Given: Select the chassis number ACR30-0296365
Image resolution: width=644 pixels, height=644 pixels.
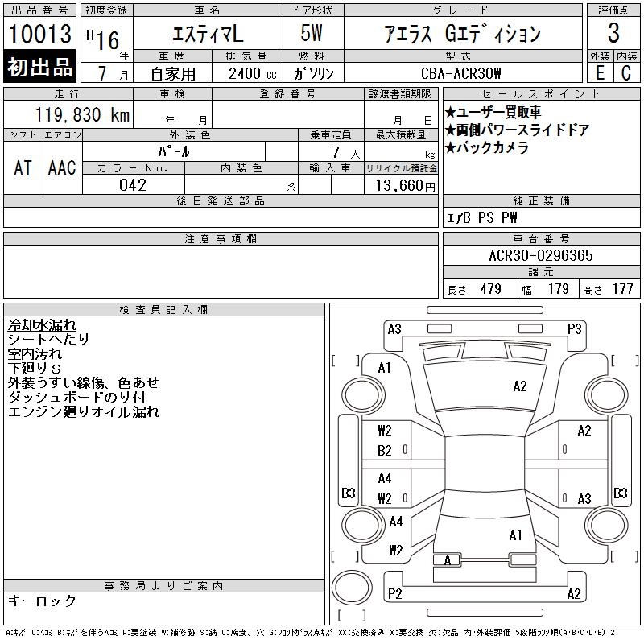Looking at the screenshot, I should coord(540,255).
